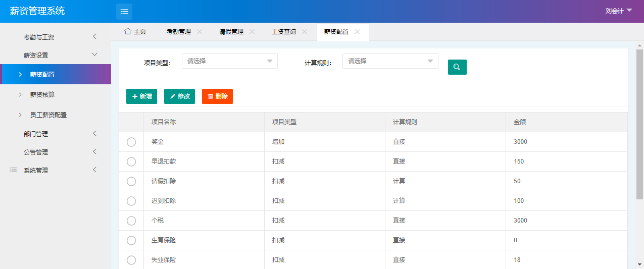
Task: Select the radio button for 奖金 row
Action: [x=131, y=142]
